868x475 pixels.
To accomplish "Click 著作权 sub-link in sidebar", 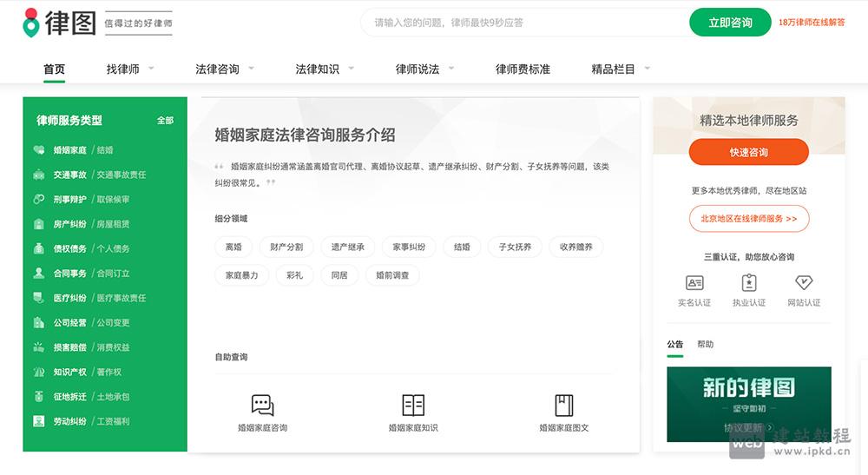I will point(109,372).
